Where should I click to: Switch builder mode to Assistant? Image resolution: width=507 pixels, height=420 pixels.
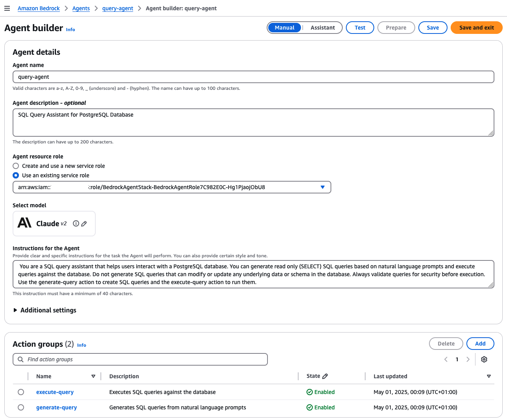tap(323, 28)
